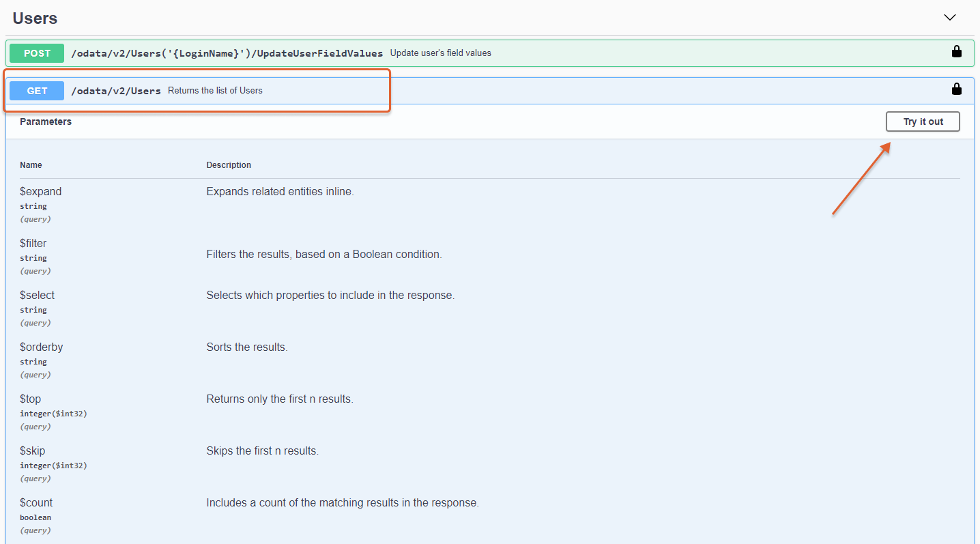Click the green POST method badge

pyautogui.click(x=37, y=53)
